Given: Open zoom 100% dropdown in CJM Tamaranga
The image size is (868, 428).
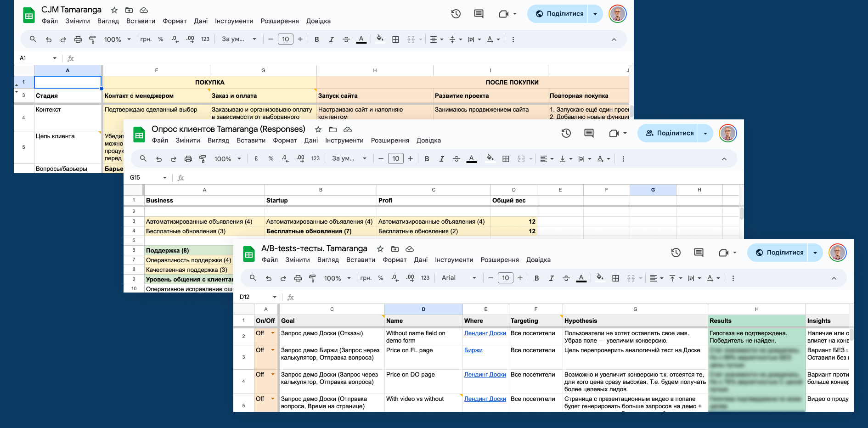Looking at the screenshot, I should (x=118, y=39).
